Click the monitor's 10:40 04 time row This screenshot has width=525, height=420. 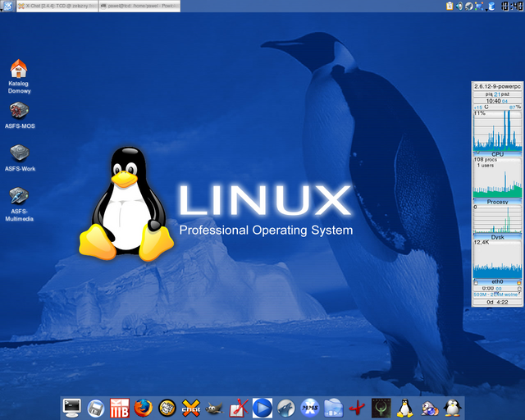click(x=497, y=101)
